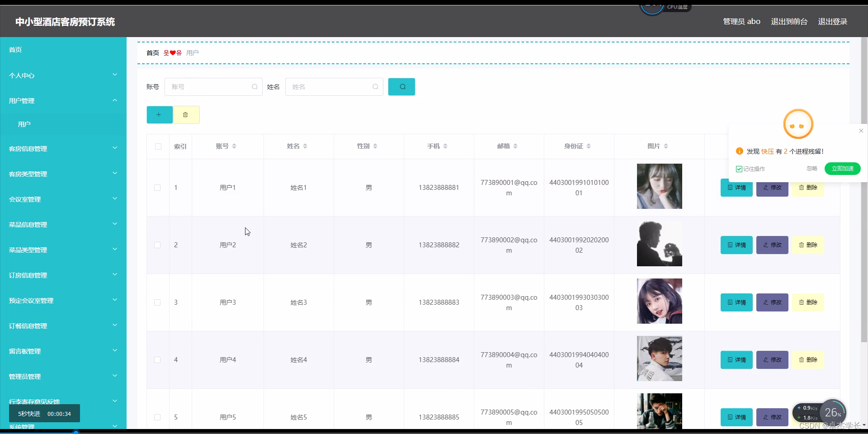The height and width of the screenshot is (434, 868).
Task: Check the row checkbox for 姓名4
Action: tap(157, 360)
